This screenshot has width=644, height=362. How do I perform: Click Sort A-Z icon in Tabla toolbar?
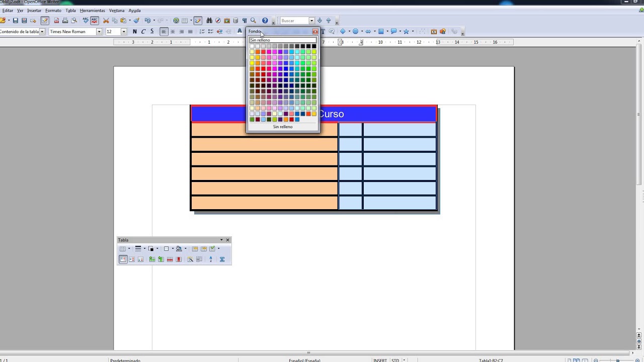[x=211, y=259]
